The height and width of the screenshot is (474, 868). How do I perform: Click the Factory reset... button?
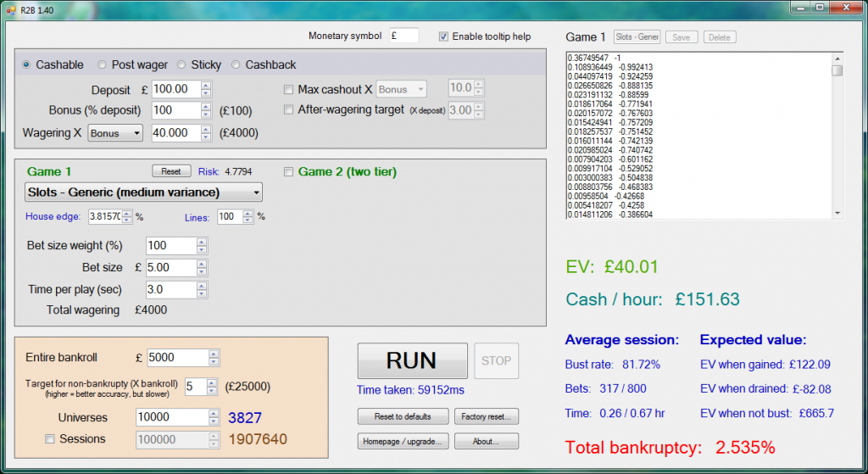486,416
